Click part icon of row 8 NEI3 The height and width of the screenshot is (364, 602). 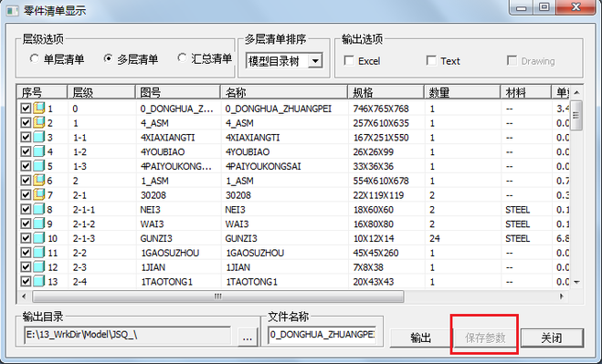click(x=38, y=209)
